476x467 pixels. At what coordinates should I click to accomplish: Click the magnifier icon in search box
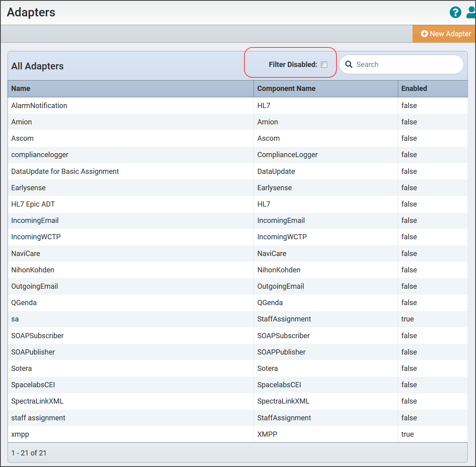349,65
